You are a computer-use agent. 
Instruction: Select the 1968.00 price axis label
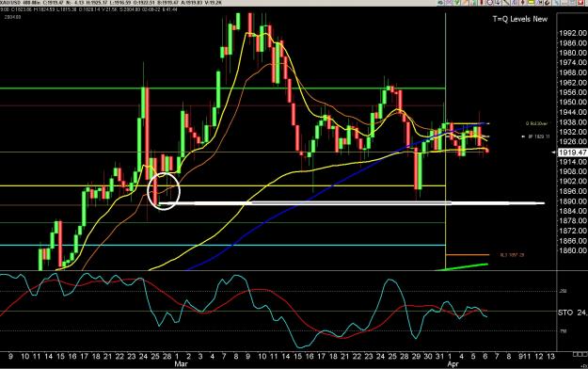click(x=573, y=72)
